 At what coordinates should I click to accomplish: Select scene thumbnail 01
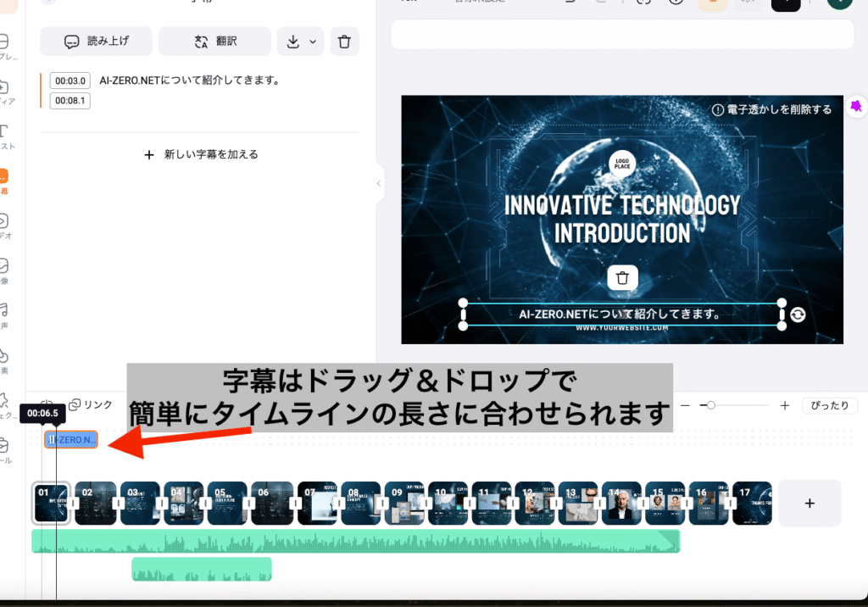pyautogui.click(x=51, y=503)
